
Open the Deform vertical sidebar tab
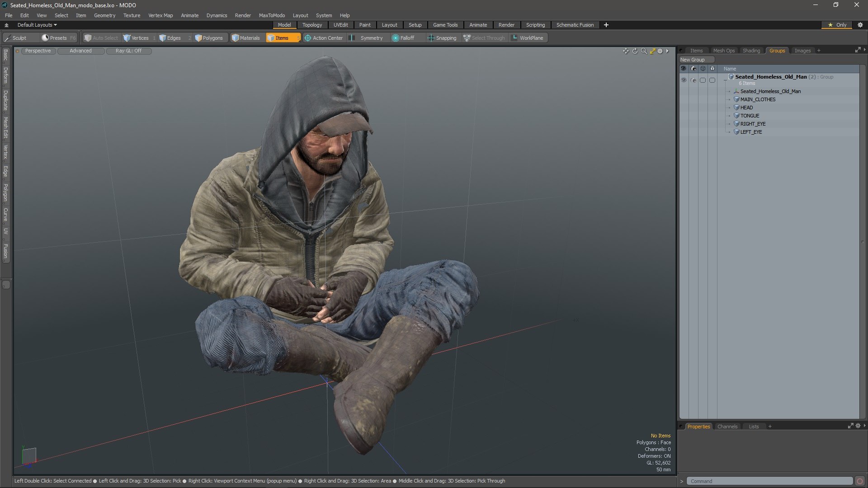(x=5, y=76)
